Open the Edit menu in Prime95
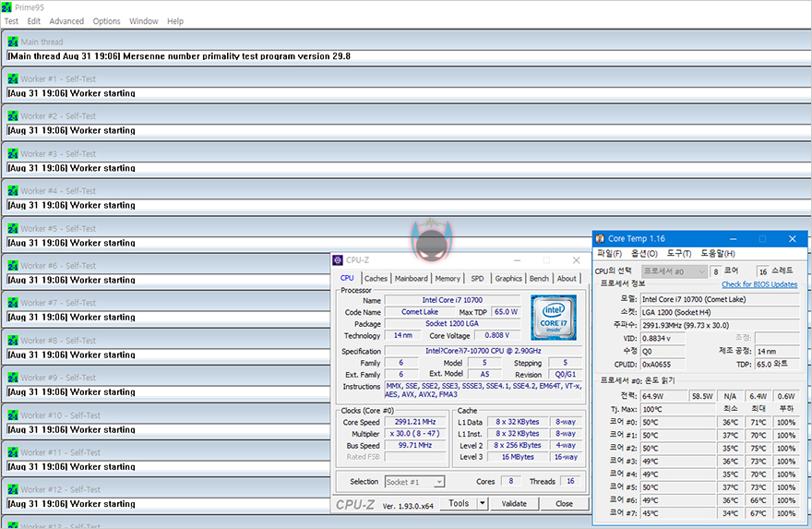Screen dimensions: 812x529 (33, 21)
